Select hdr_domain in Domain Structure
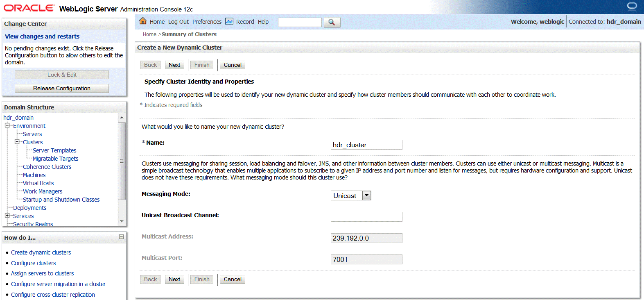This screenshot has height=300, width=644. (18, 118)
